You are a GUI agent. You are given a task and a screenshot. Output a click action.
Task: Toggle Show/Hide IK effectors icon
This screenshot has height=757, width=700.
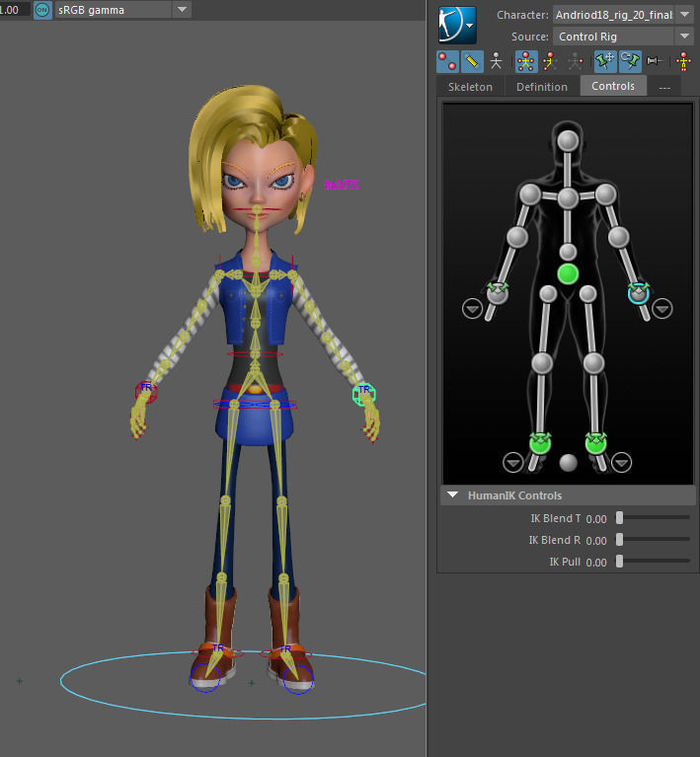[447, 61]
